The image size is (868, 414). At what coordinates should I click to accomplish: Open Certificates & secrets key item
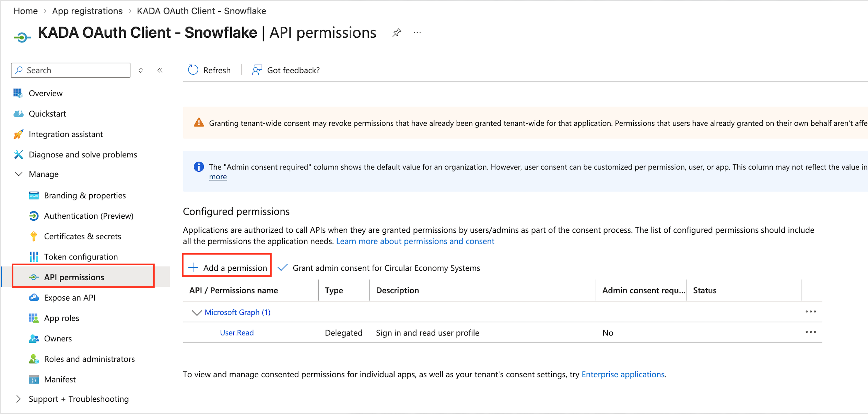point(82,236)
